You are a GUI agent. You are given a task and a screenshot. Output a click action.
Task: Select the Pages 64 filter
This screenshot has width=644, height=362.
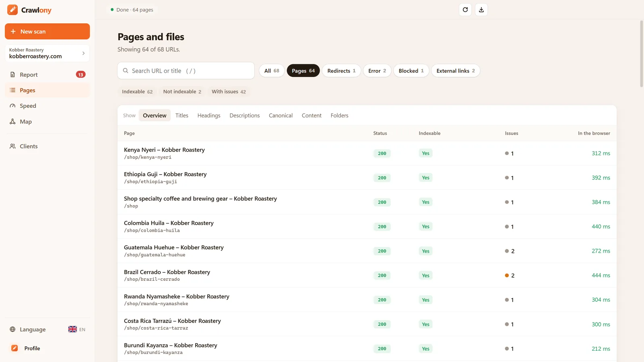coord(303,71)
